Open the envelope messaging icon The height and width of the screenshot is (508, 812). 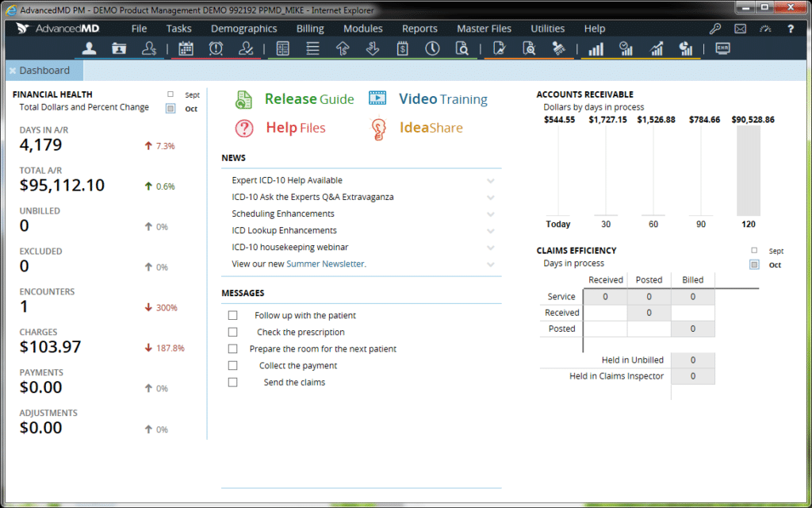click(740, 28)
